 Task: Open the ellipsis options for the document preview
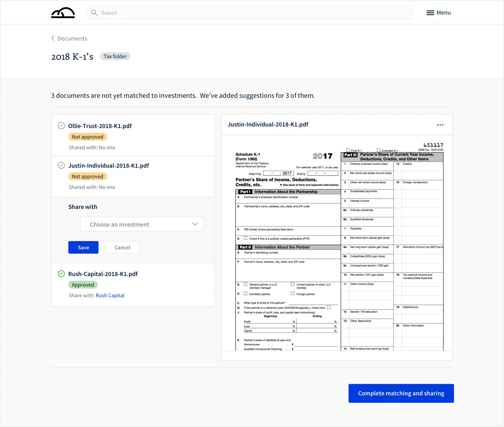coord(440,124)
